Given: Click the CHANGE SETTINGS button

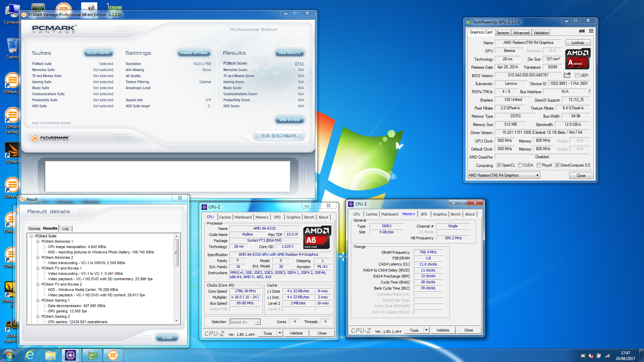Looking at the screenshot, I should pos(194,53).
